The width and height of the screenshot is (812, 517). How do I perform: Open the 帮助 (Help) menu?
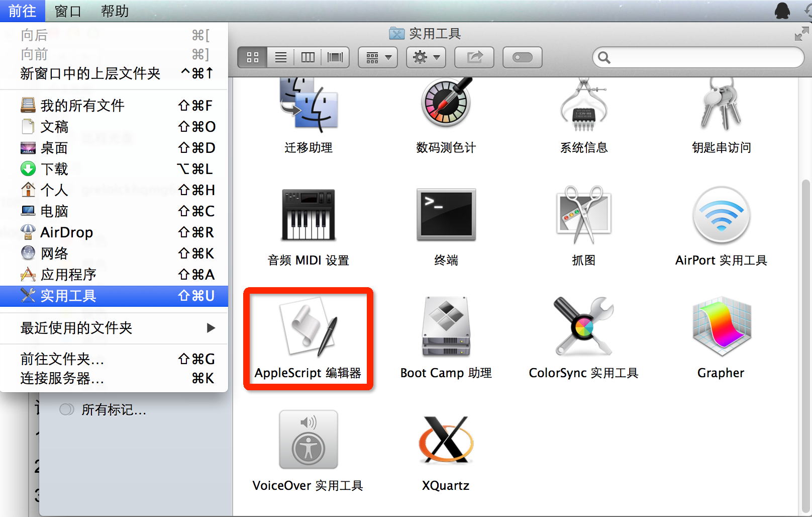[115, 11]
